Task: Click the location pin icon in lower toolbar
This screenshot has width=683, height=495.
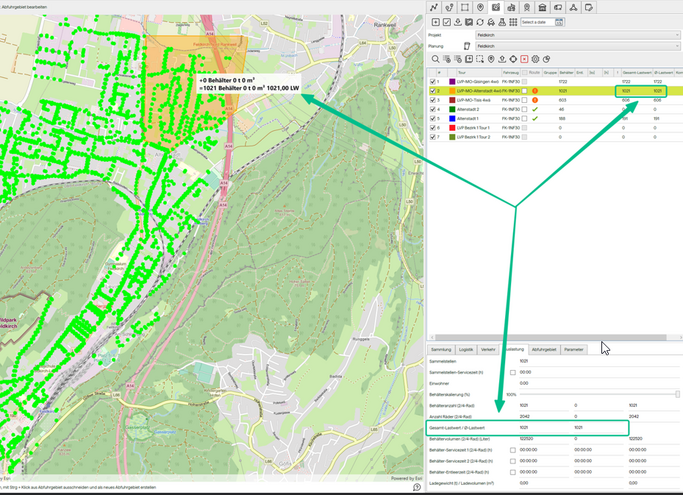Action: click(491, 59)
